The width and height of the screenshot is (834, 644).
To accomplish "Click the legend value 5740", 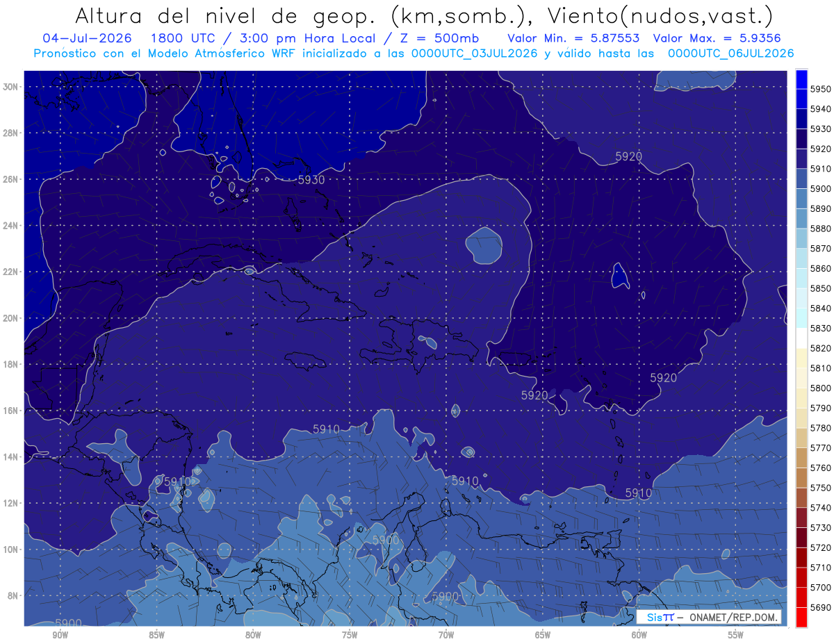I will (821, 508).
